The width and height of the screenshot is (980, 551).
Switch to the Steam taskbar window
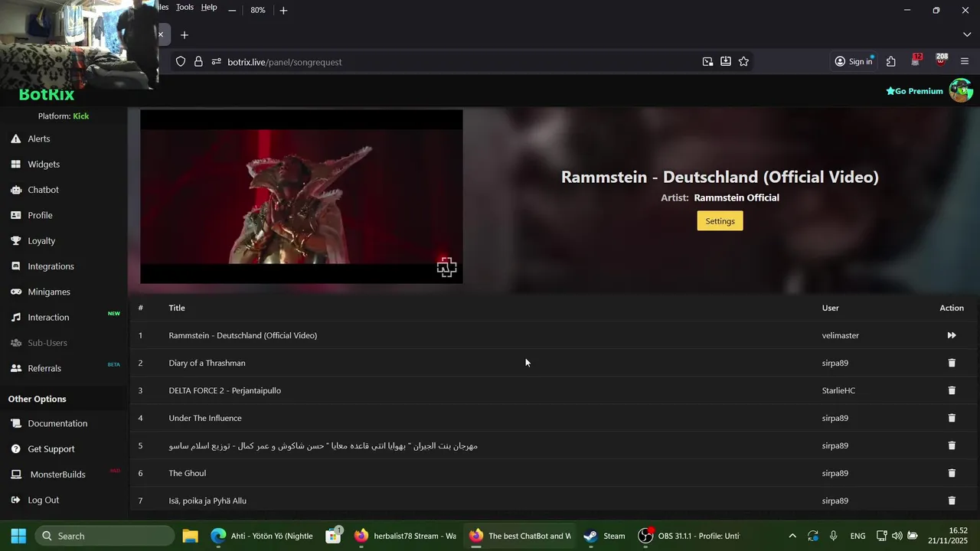[605, 536]
